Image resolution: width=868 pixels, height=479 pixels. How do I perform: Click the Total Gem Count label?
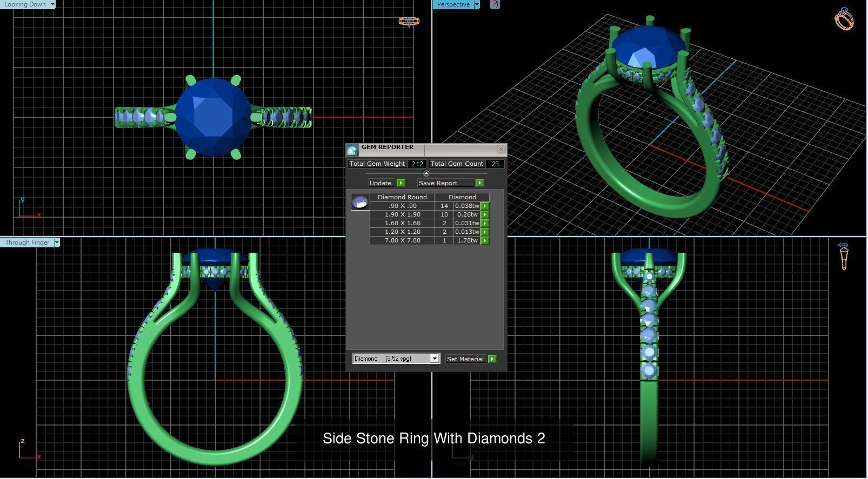(x=457, y=164)
